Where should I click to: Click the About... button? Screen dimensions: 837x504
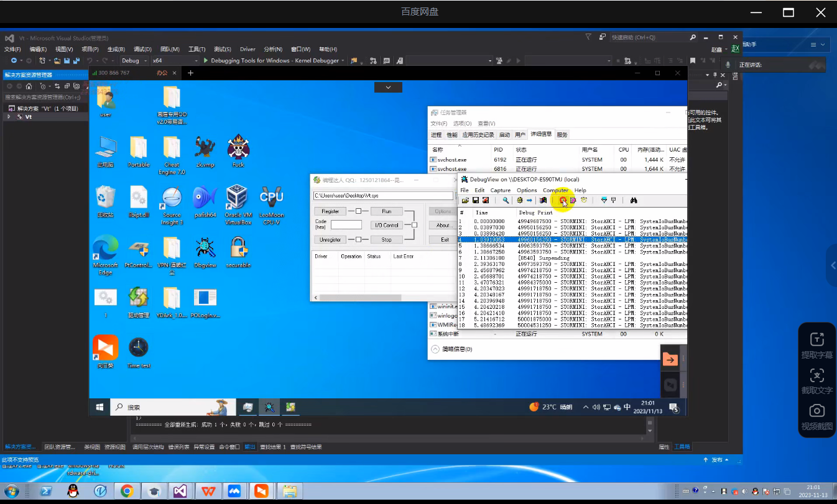point(443,225)
